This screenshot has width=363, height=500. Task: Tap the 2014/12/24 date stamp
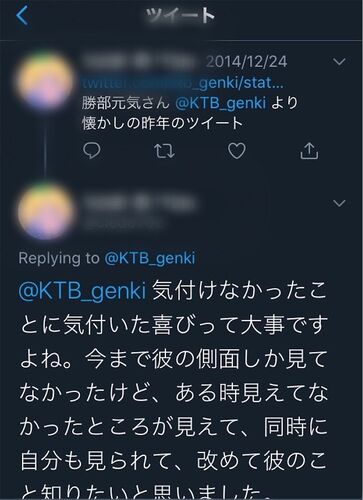[x=246, y=62]
